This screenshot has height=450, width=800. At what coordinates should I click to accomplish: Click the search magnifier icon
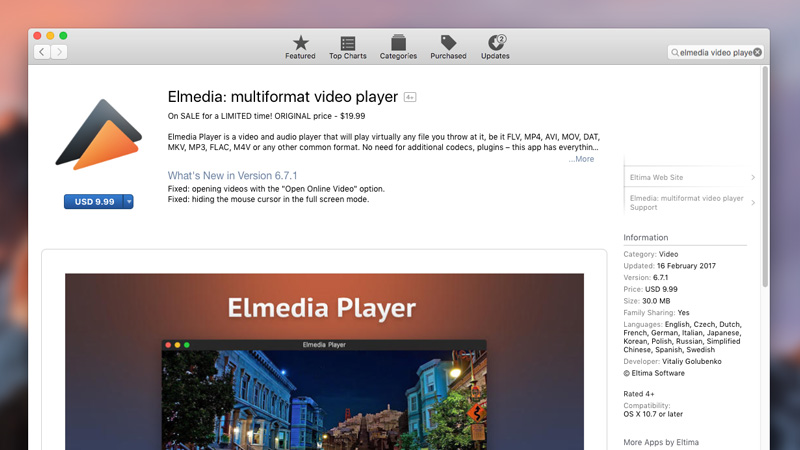(674, 53)
